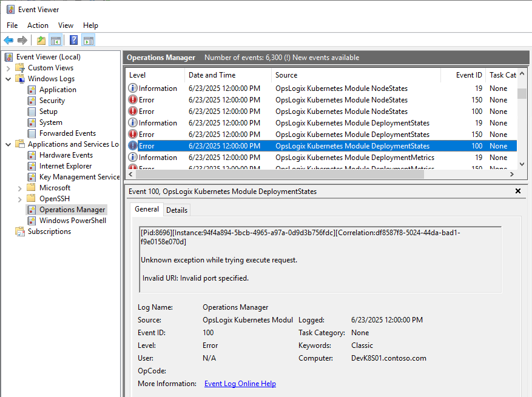This screenshot has width=532, height=397.
Task: Click the Back arrow in the toolbar
Action: coord(8,41)
